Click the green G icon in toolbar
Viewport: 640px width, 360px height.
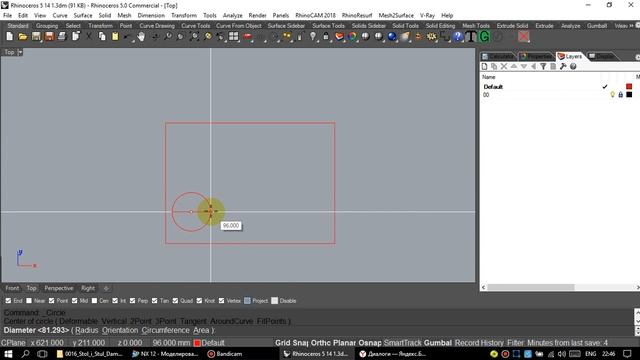484,37
